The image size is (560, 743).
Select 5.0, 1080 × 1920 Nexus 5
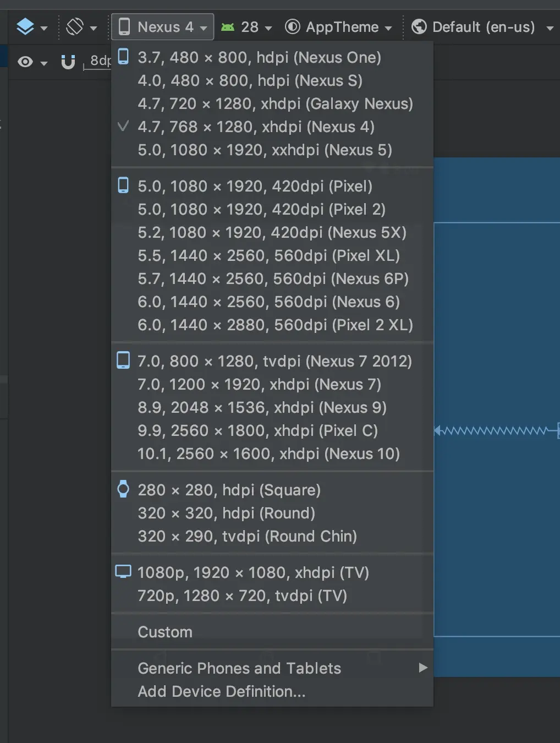pyautogui.click(x=272, y=150)
